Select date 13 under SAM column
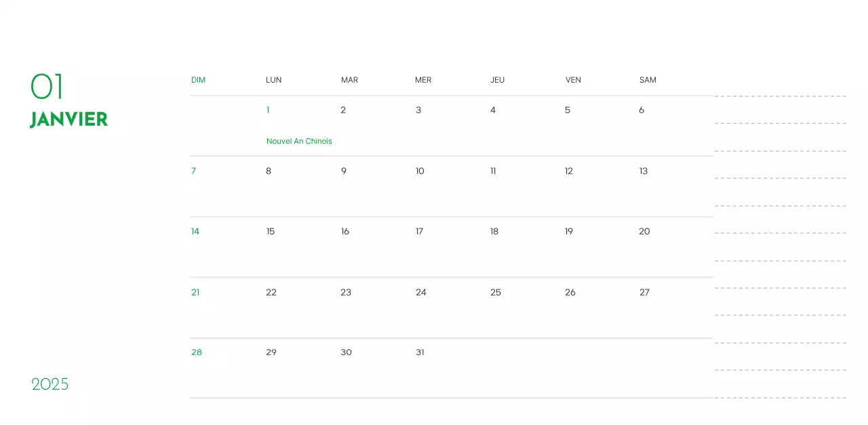 point(644,171)
